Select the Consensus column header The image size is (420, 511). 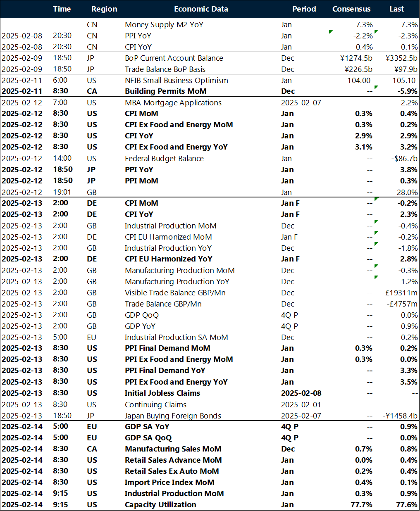coord(351,9)
